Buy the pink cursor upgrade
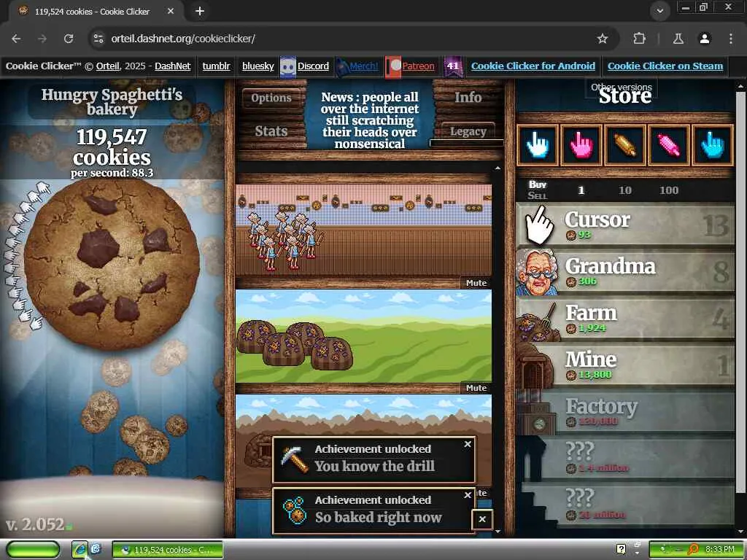Image resolution: width=747 pixels, height=560 pixels. 581,145
